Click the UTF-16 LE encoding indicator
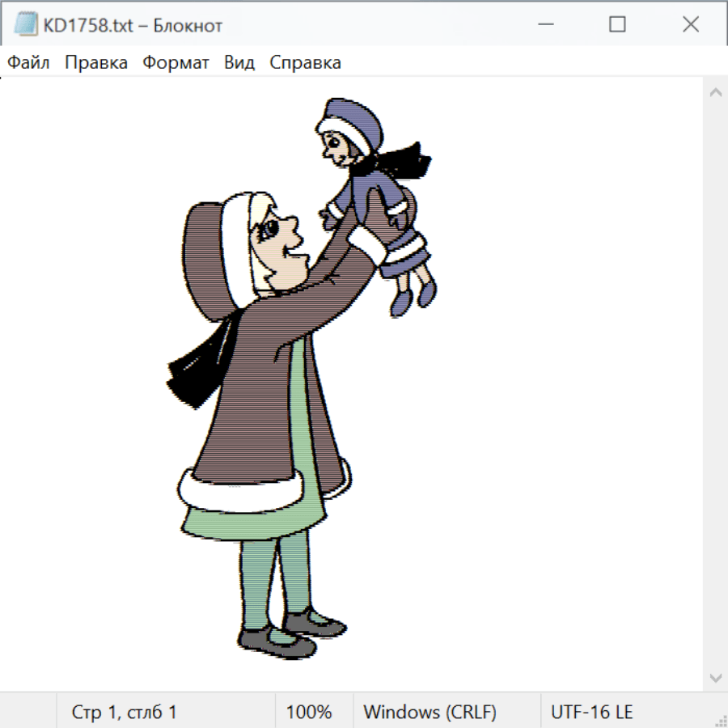This screenshot has width=728, height=728. [591, 712]
